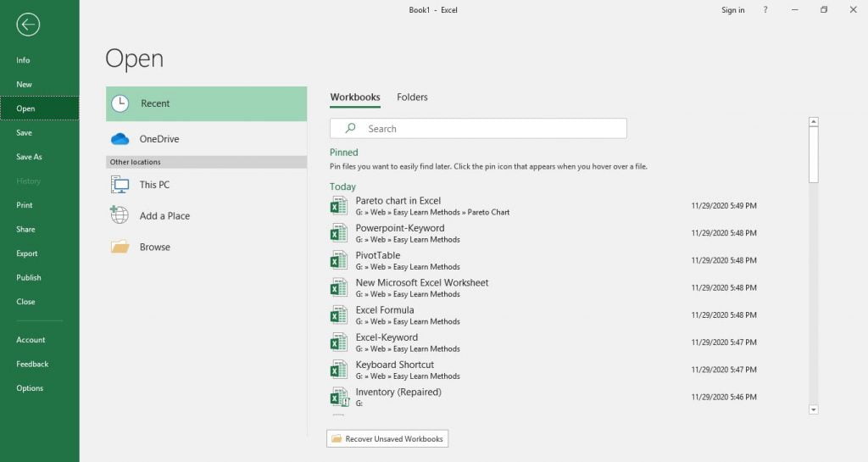
Task: Click Excel icon beside Pareto chart in Excel
Action: [339, 206]
